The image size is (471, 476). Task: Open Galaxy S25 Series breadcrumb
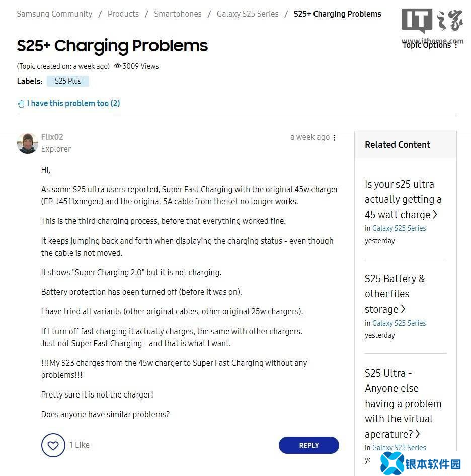(x=248, y=14)
